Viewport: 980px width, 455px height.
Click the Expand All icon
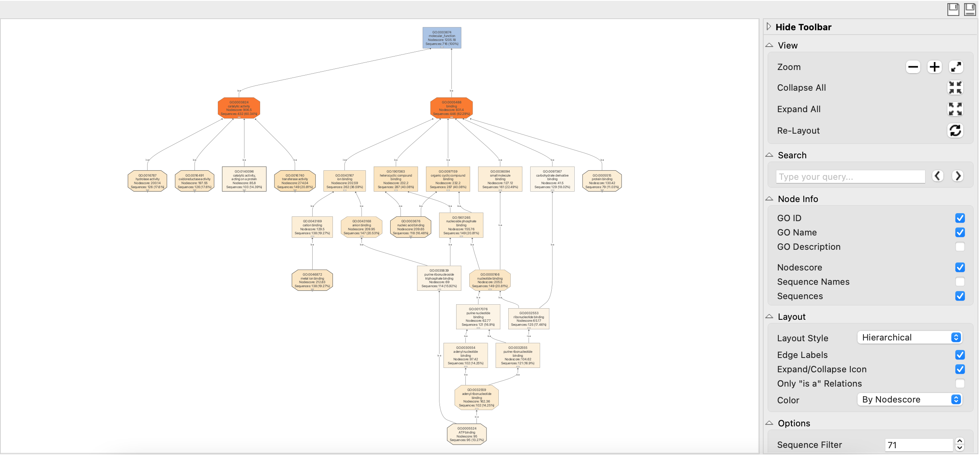955,109
